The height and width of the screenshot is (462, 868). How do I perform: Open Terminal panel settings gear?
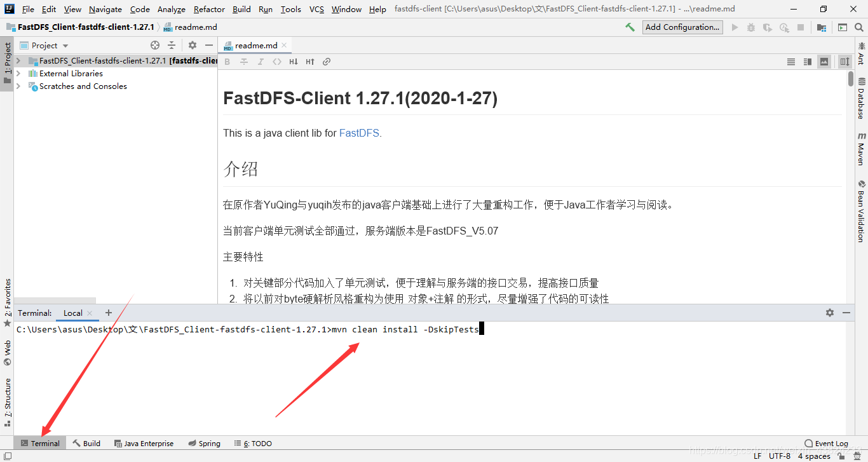[830, 313]
